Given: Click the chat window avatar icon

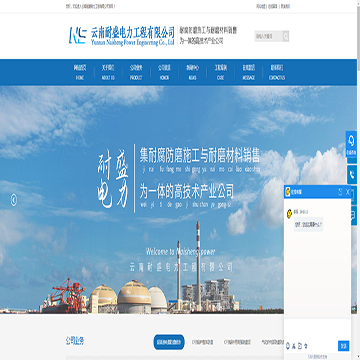Looking at the screenshot, I should pos(287,192).
